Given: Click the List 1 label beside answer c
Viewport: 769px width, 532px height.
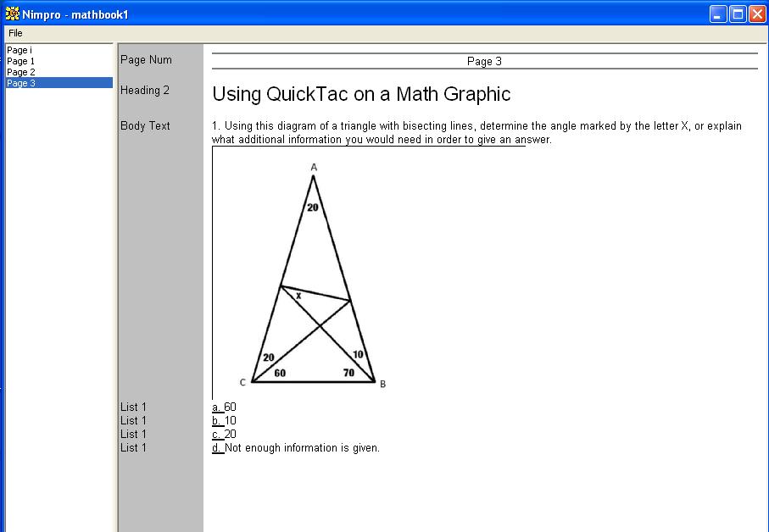Looking at the screenshot, I should click(133, 434).
